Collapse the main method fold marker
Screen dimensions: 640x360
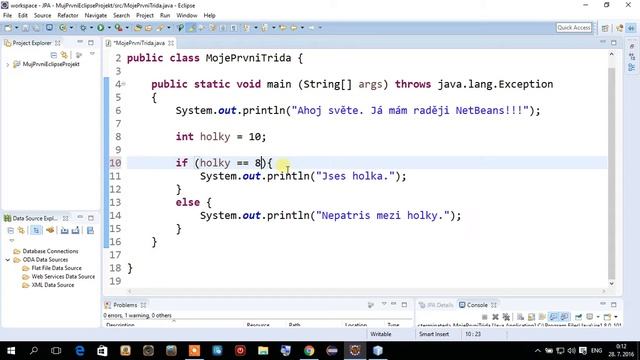(x=124, y=84)
